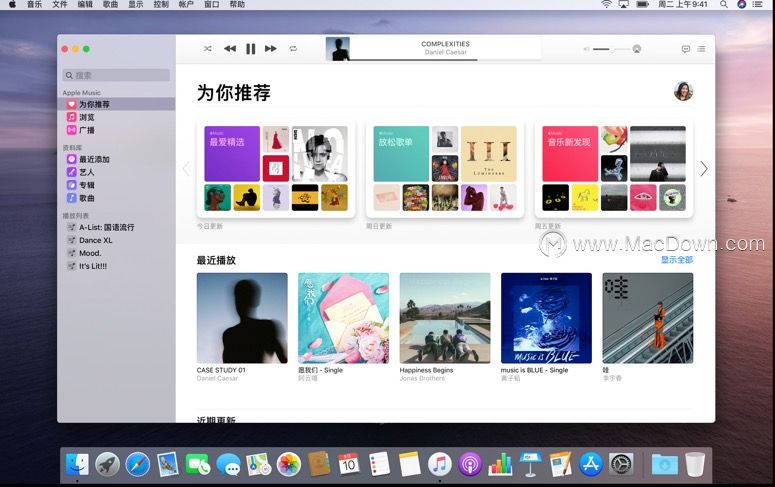The image size is (775, 487).
Task: Open Messages from the Dock
Action: click(228, 465)
